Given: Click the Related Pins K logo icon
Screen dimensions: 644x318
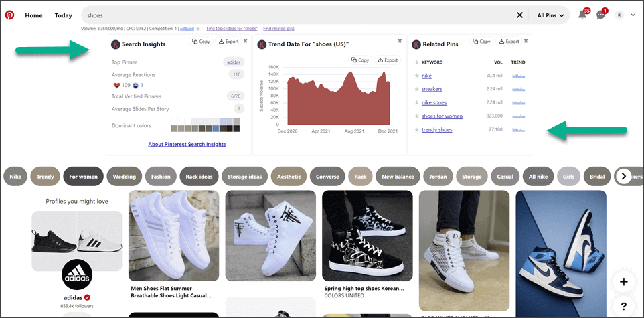Looking at the screenshot, I should click(x=416, y=44).
